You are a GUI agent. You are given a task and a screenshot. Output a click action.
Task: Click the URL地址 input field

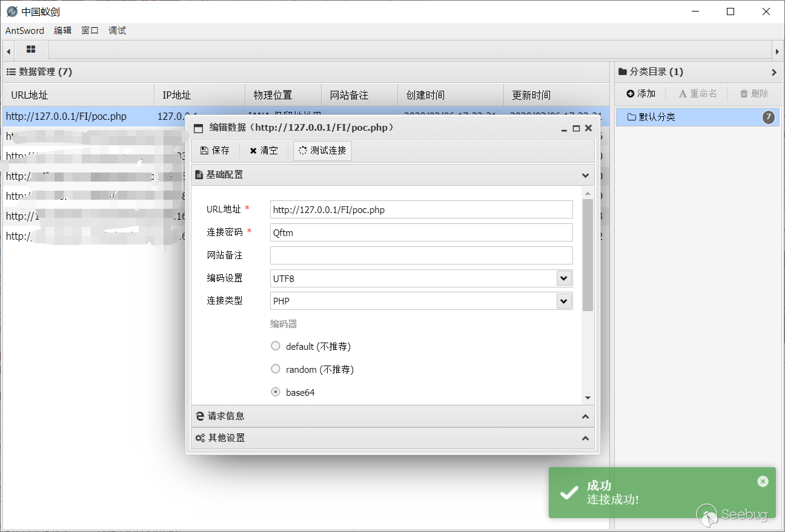click(x=421, y=209)
